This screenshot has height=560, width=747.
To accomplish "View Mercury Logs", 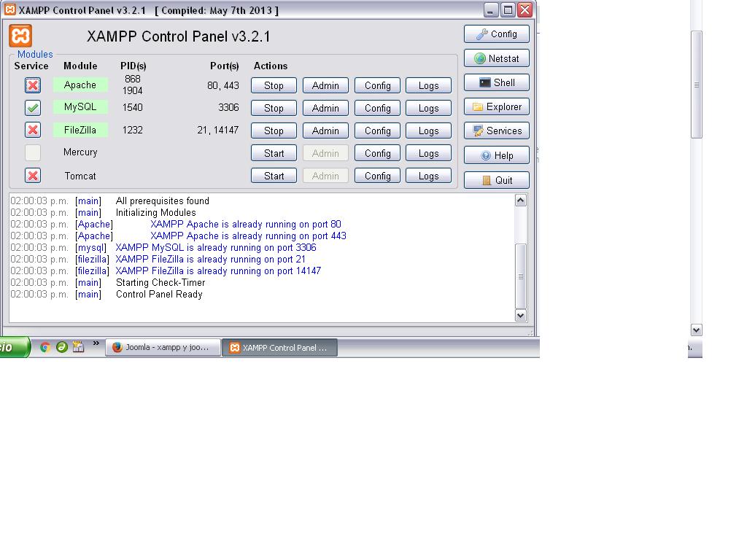I will point(428,153).
